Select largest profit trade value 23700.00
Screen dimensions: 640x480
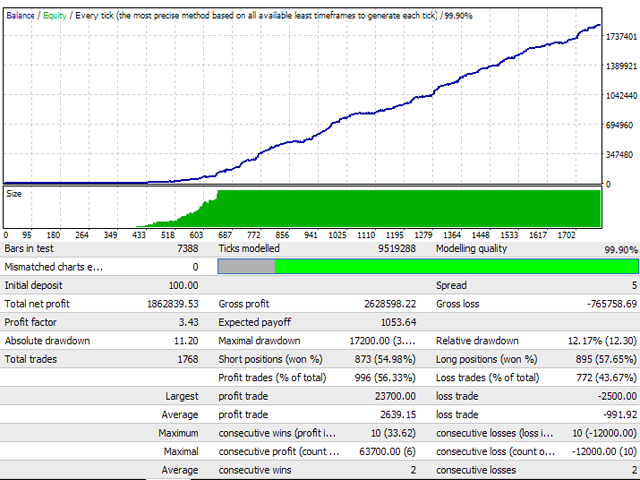pos(395,396)
